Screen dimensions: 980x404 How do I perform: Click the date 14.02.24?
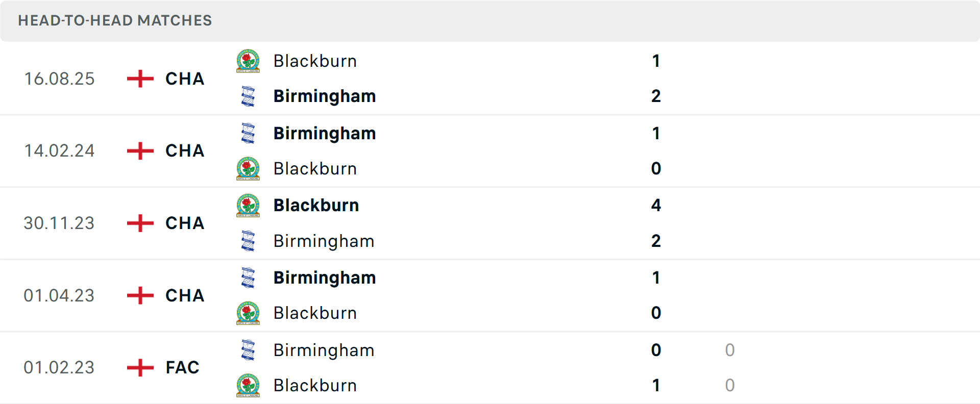(x=59, y=151)
